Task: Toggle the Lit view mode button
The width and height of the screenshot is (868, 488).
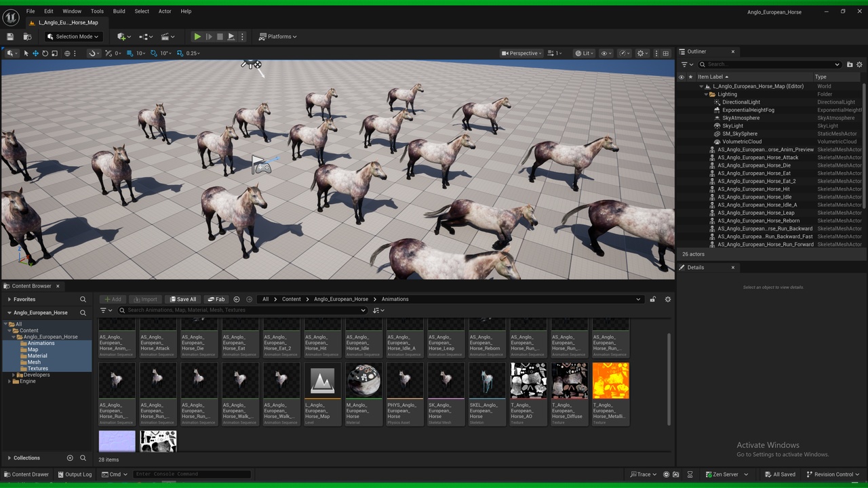Action: [583, 53]
